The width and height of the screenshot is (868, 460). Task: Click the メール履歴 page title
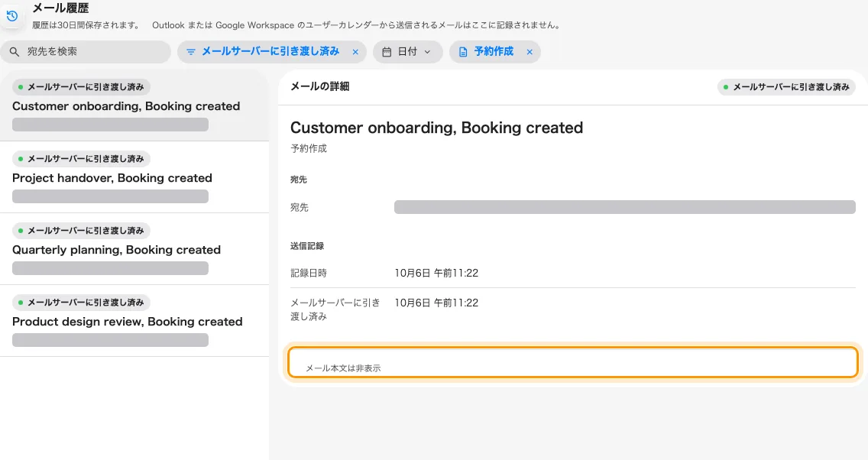(x=60, y=8)
